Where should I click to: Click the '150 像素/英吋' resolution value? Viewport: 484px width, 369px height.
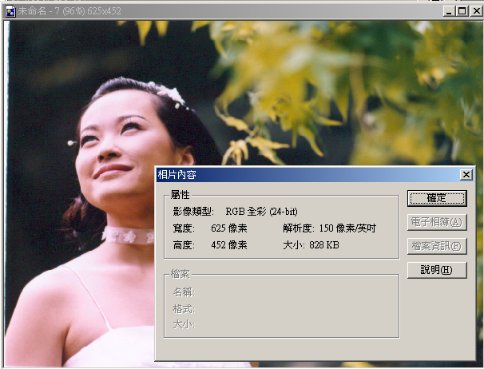click(348, 228)
